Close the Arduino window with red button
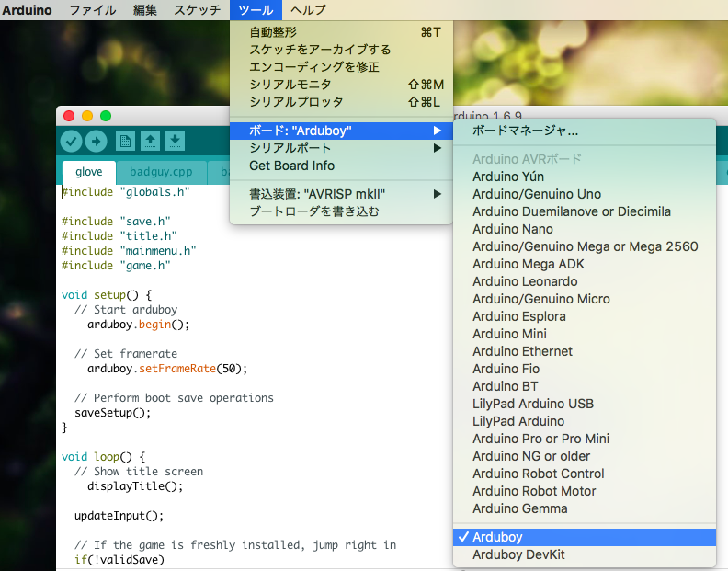The width and height of the screenshot is (728, 571). [x=69, y=116]
